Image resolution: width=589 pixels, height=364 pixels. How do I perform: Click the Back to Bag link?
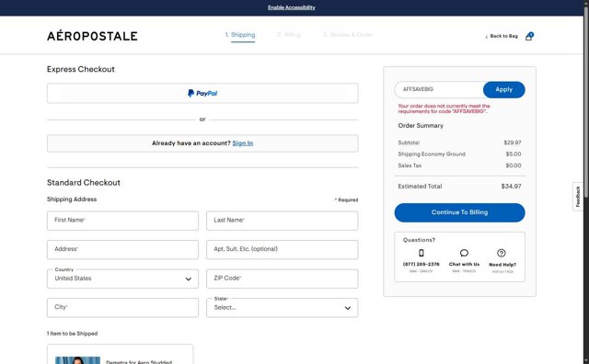coord(503,36)
